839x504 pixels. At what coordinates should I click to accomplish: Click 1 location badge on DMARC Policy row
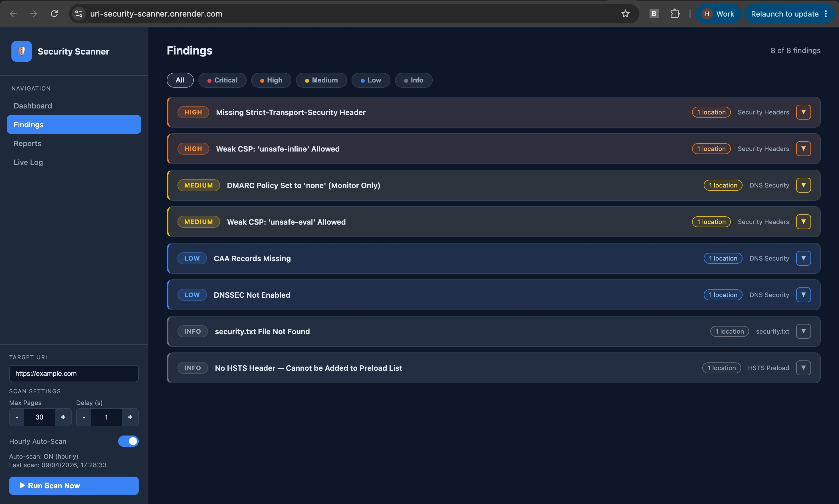click(723, 185)
